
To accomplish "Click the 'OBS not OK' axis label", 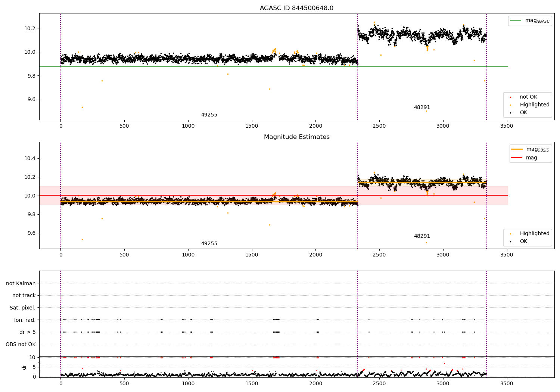I will point(21,344).
